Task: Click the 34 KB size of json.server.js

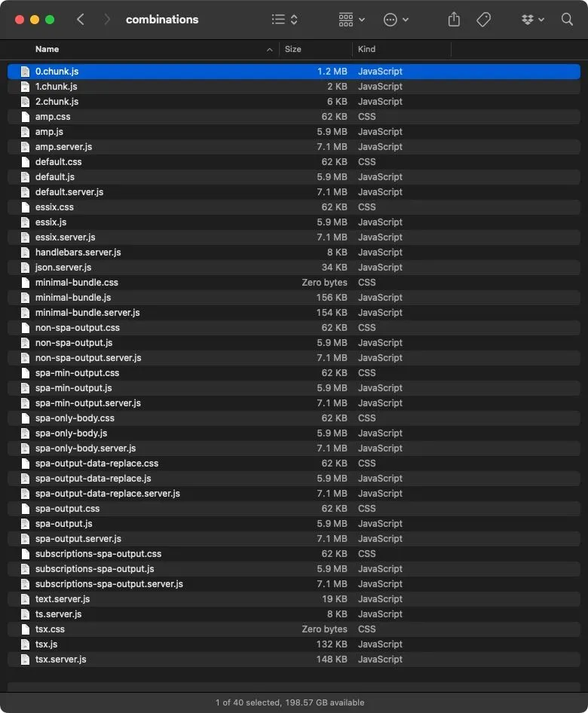Action: (x=334, y=268)
